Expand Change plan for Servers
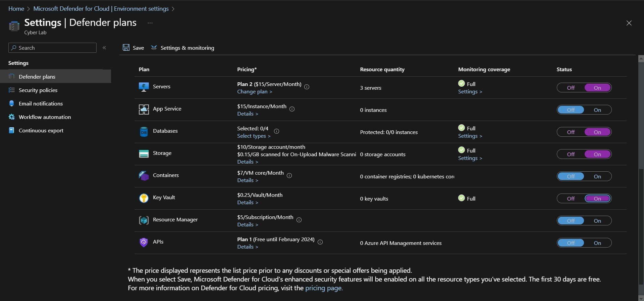The width and height of the screenshot is (644, 301). pos(255,92)
